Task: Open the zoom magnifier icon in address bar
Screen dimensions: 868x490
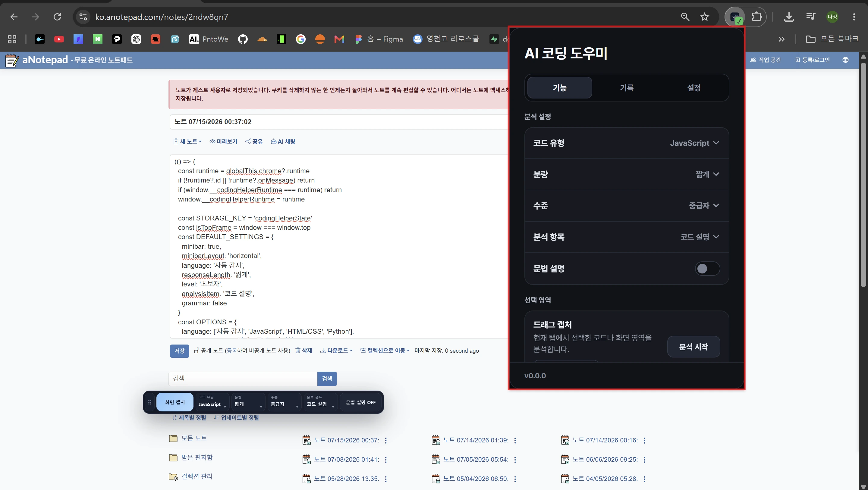Action: click(685, 17)
